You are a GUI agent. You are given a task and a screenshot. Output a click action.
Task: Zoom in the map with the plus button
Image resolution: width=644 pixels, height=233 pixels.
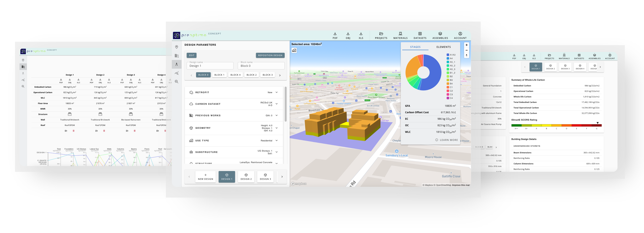coord(466,45)
